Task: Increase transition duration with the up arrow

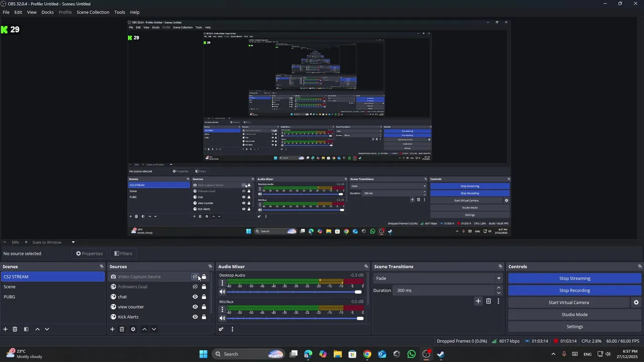Action: [499, 288]
